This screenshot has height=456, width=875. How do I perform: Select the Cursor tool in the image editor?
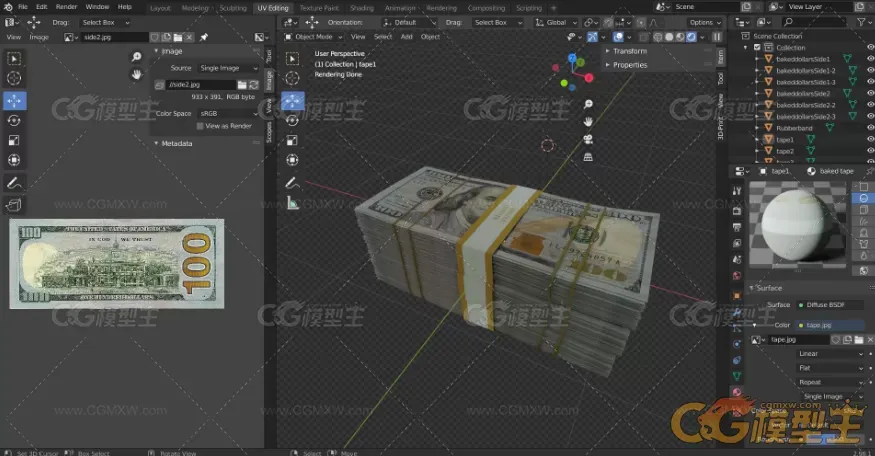tap(15, 78)
